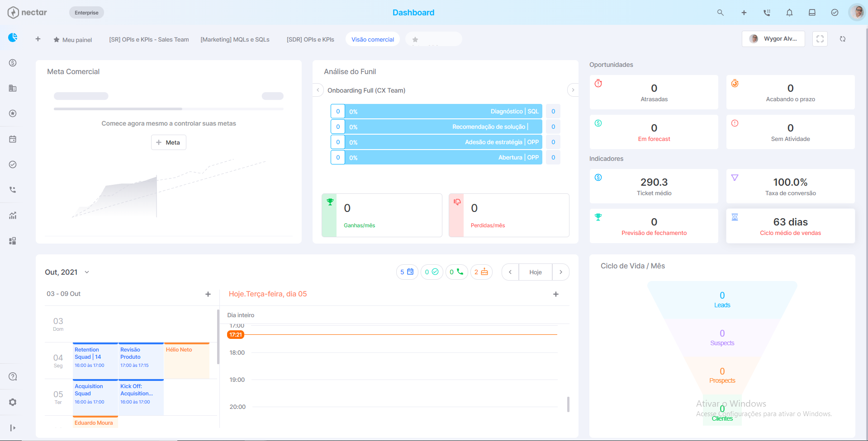
Task: Open the user profile avatar
Action: pos(857,12)
